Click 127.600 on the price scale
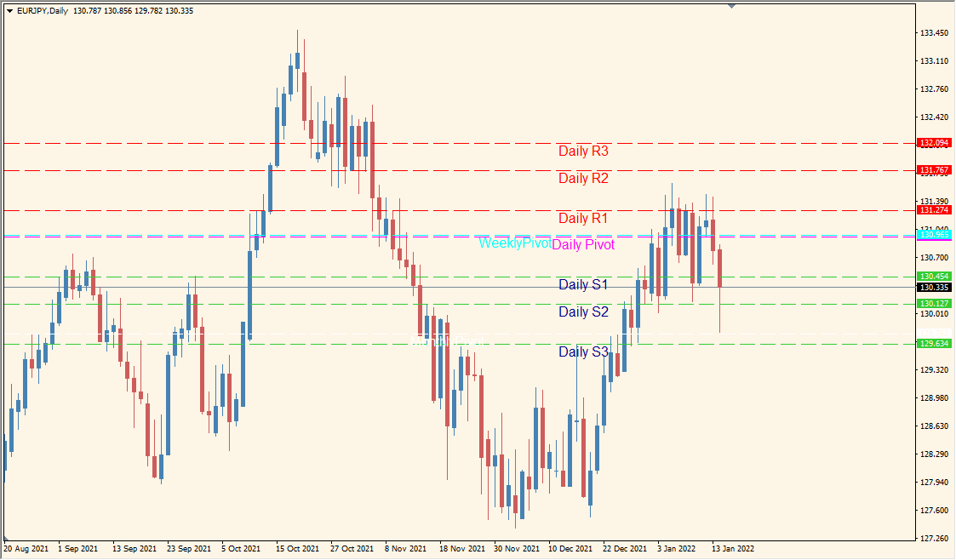The height and width of the screenshot is (560, 956). tap(934, 510)
